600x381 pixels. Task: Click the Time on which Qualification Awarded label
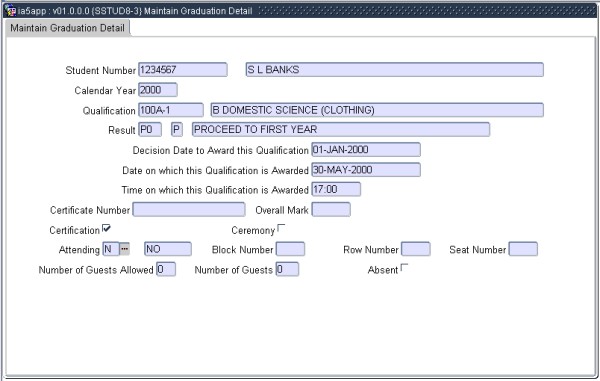point(215,190)
